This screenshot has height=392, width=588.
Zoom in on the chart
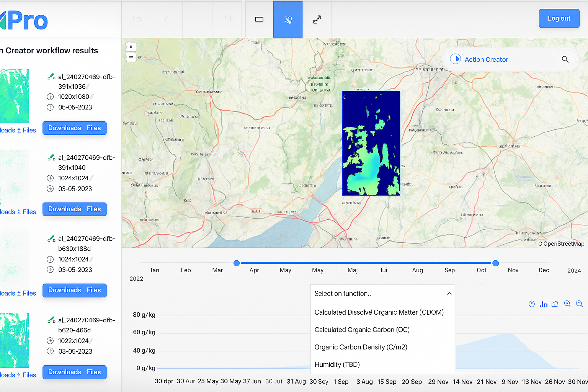pyautogui.click(x=567, y=304)
